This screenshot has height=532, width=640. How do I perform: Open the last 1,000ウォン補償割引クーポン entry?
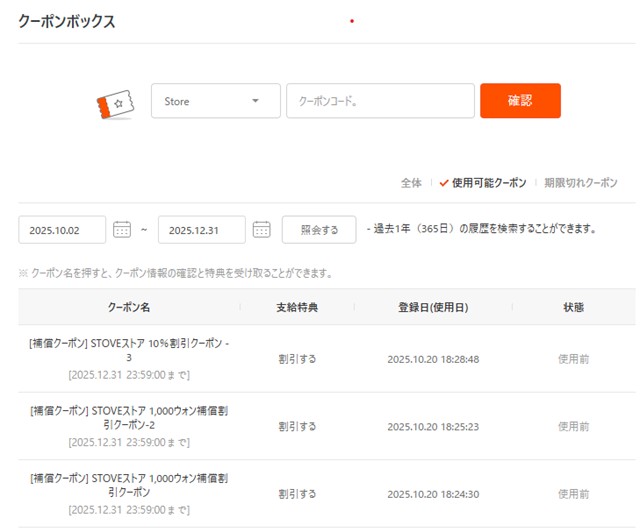tap(129, 485)
